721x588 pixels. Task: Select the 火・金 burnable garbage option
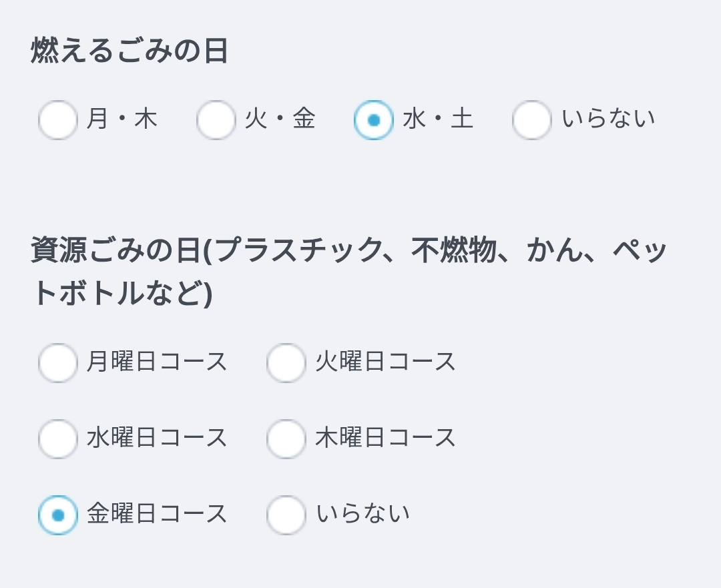click(216, 120)
